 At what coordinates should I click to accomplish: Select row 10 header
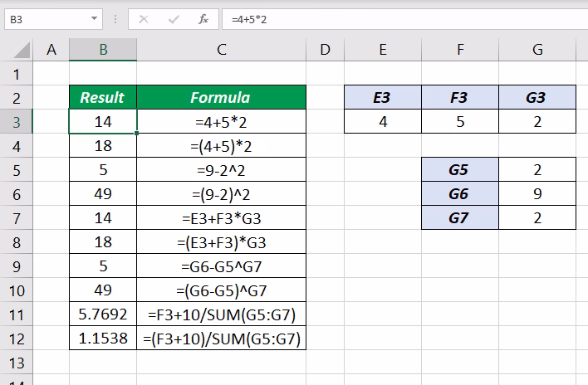16,290
